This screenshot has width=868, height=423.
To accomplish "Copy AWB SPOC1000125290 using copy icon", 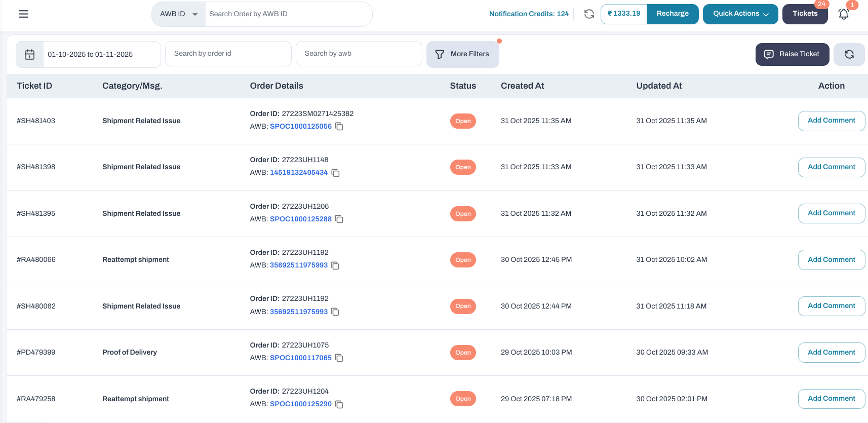I will tap(339, 404).
